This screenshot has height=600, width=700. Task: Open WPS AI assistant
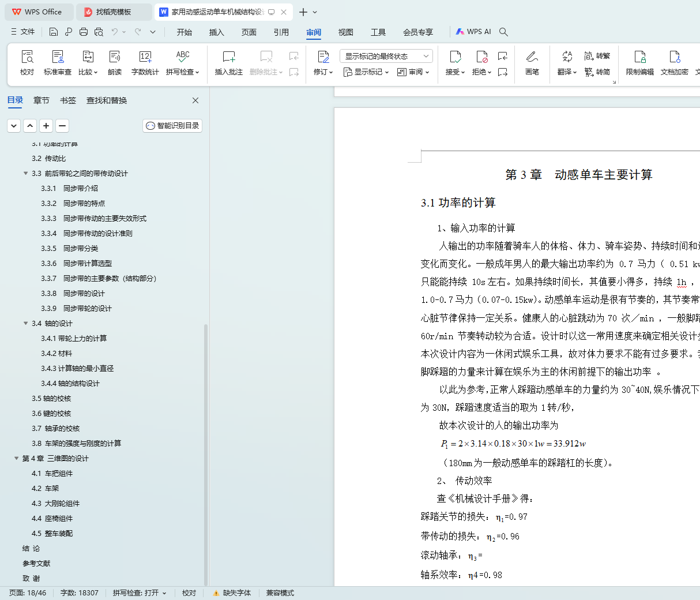click(473, 32)
